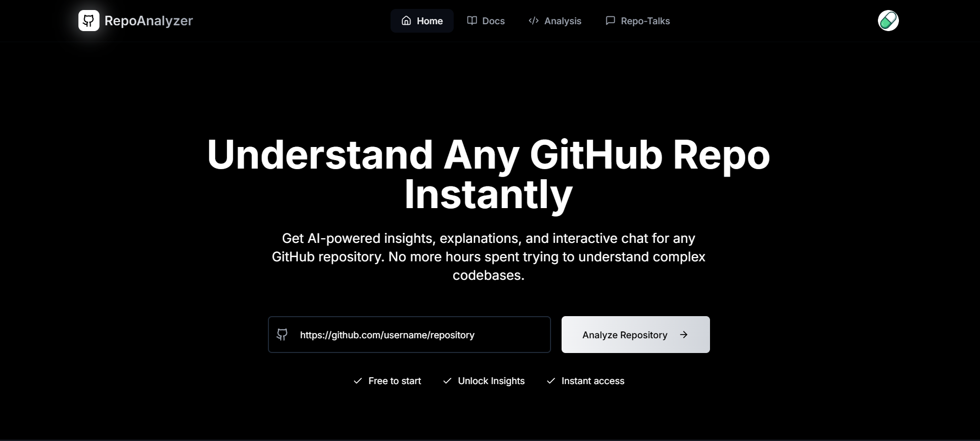Viewport: 980px width, 441px height.
Task: Click the chat bubble icon beside Repo-Talks
Action: tap(610, 21)
